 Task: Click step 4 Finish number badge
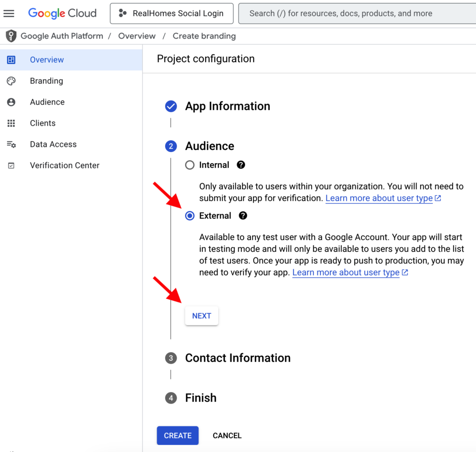coord(171,398)
